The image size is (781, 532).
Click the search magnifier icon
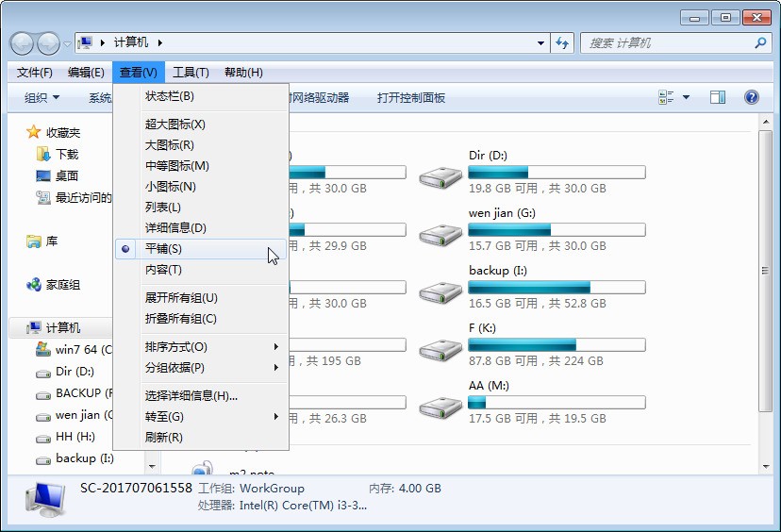tap(760, 43)
